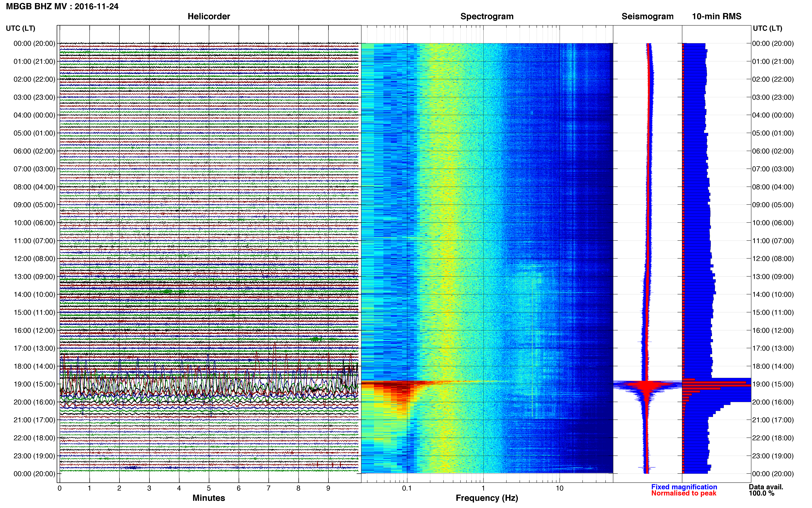Screen dimensions: 812x508
Task: Click the 20:00 (16:00) label on right axis
Action: pyautogui.click(x=773, y=402)
